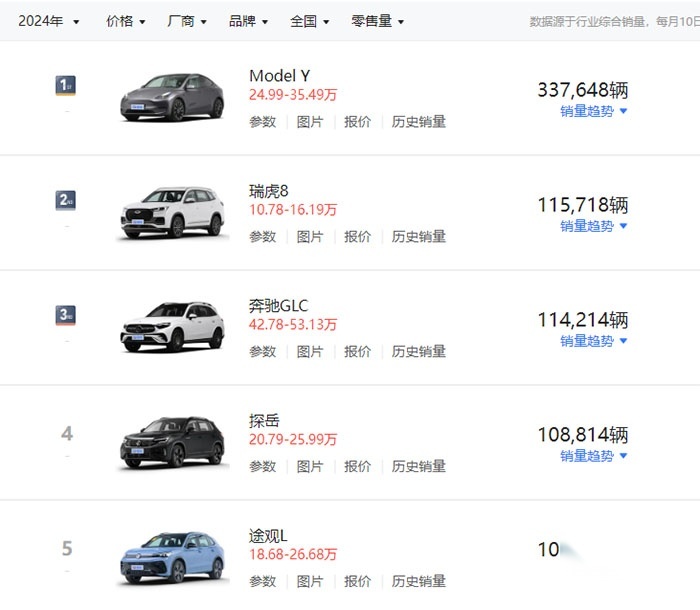
Task: Open the 奔驰GLC car image
Action: (x=172, y=327)
